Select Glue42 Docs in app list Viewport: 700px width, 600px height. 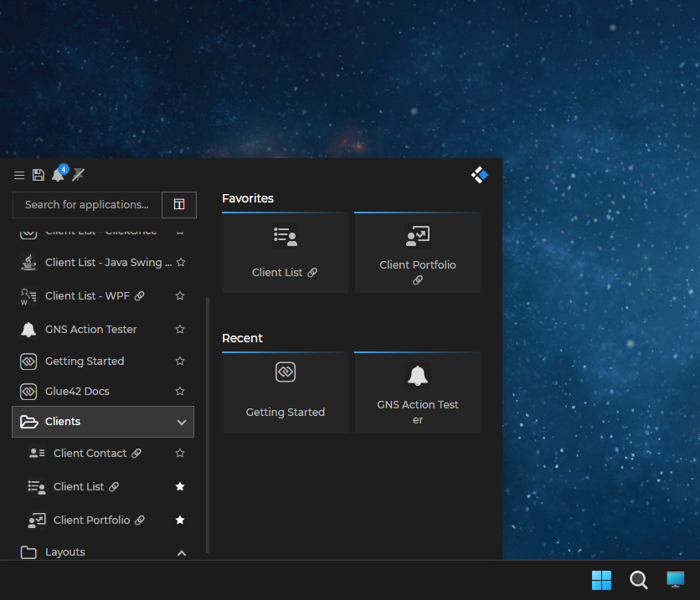point(77,392)
